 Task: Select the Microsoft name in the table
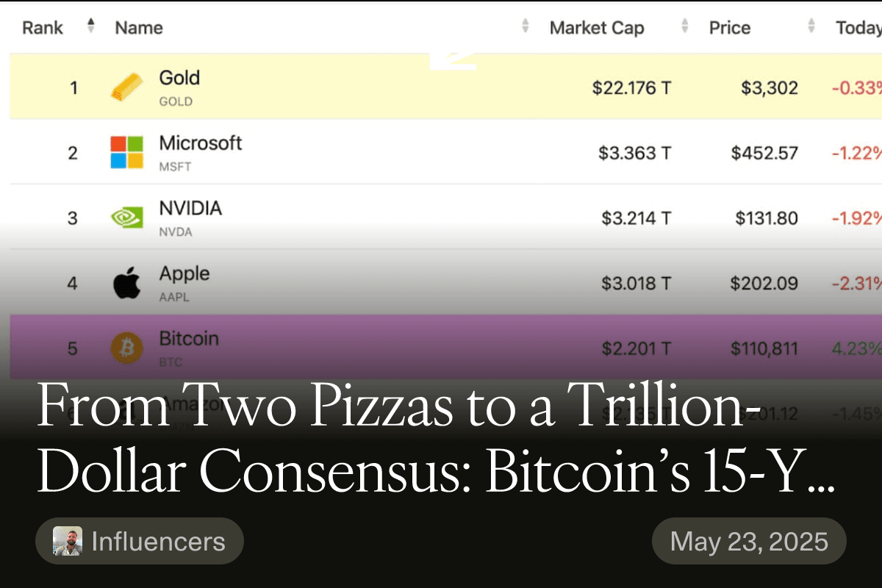pos(201,143)
